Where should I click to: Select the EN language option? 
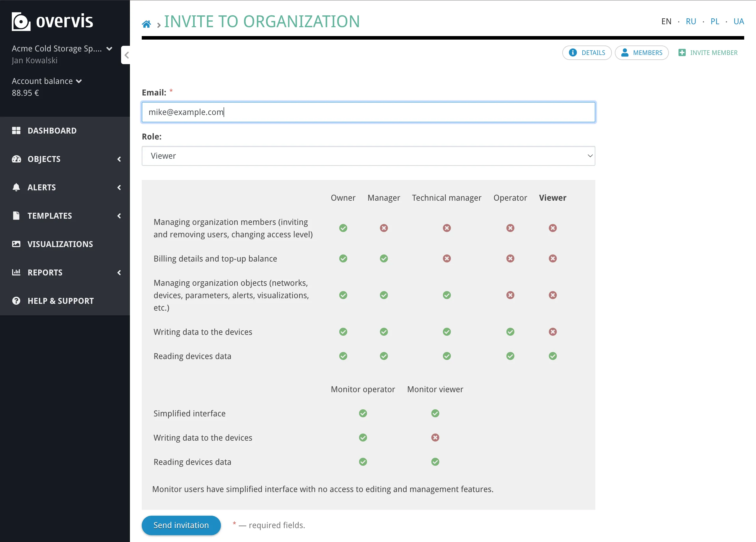[x=666, y=21]
